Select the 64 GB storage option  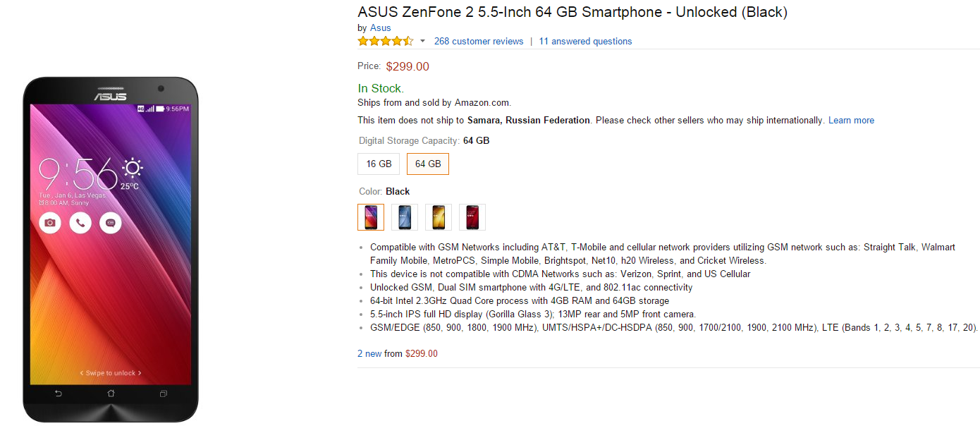[x=428, y=164]
